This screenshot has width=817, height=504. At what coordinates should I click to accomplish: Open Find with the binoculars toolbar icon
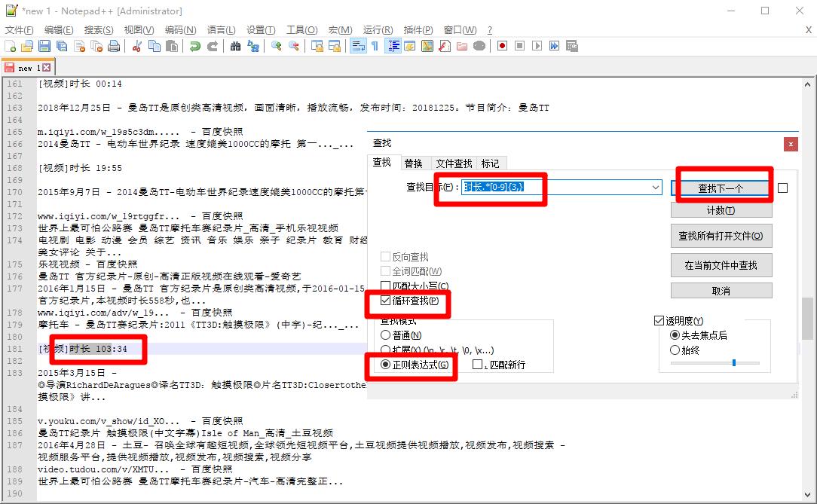tap(235, 46)
